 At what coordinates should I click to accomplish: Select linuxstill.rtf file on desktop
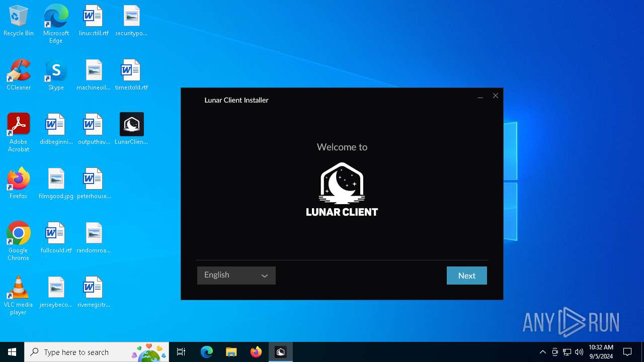click(x=94, y=21)
